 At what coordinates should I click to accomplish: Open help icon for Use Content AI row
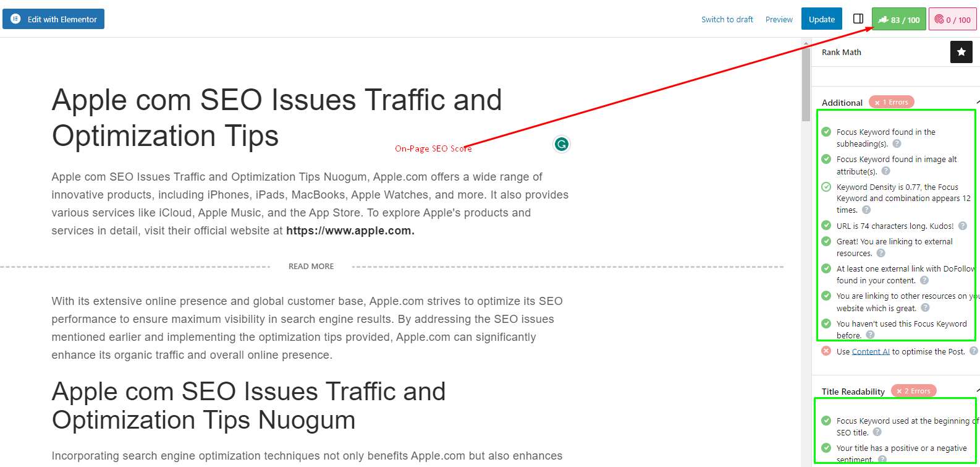pyautogui.click(x=974, y=351)
